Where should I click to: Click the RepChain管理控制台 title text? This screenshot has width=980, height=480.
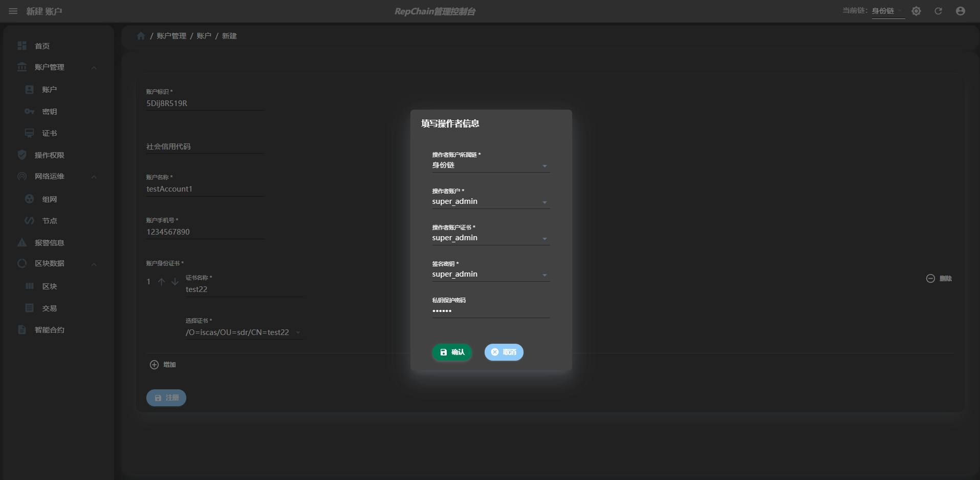435,11
